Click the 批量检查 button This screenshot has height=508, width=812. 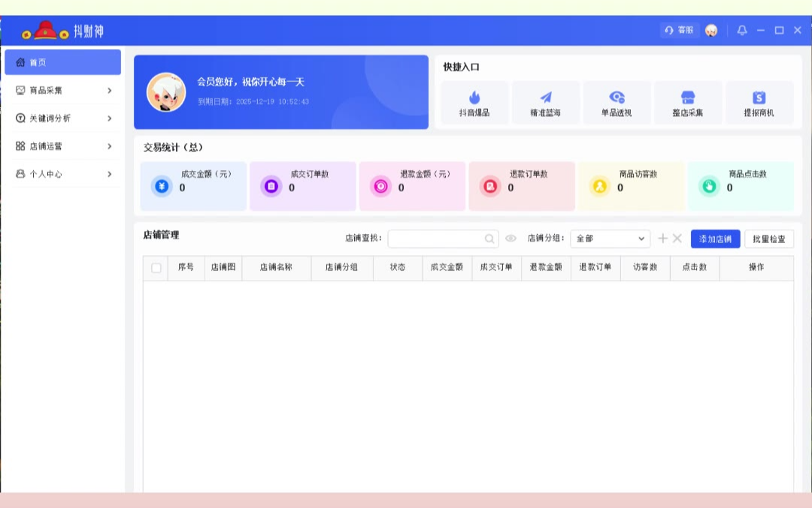[x=768, y=239]
